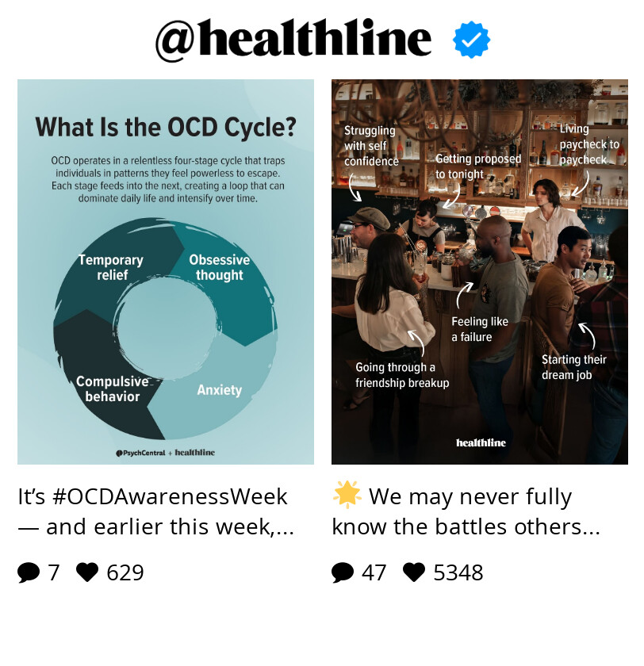Click the "Anxiety" segment of cycle

(219, 390)
